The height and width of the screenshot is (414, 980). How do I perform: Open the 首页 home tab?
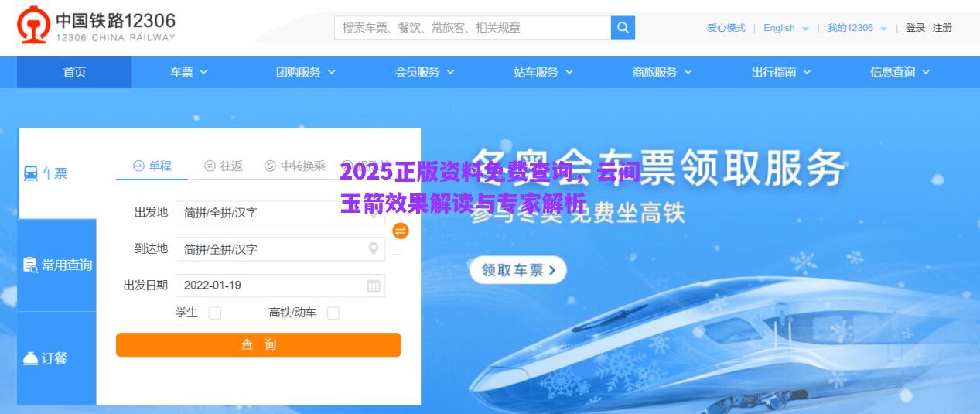tap(74, 72)
